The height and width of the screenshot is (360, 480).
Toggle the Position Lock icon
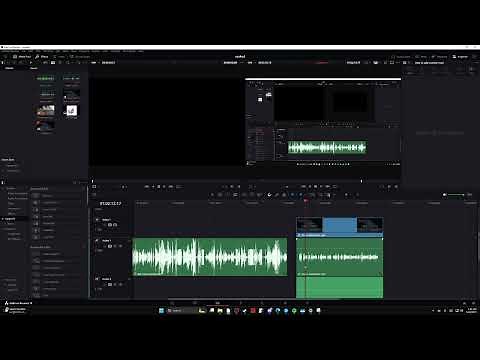tap(284, 195)
